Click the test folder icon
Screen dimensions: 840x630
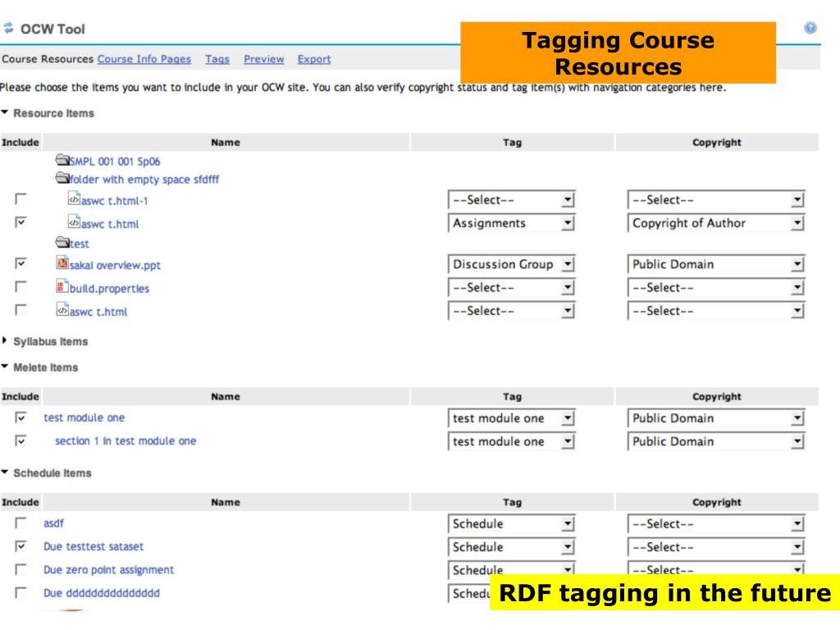pyautogui.click(x=62, y=243)
